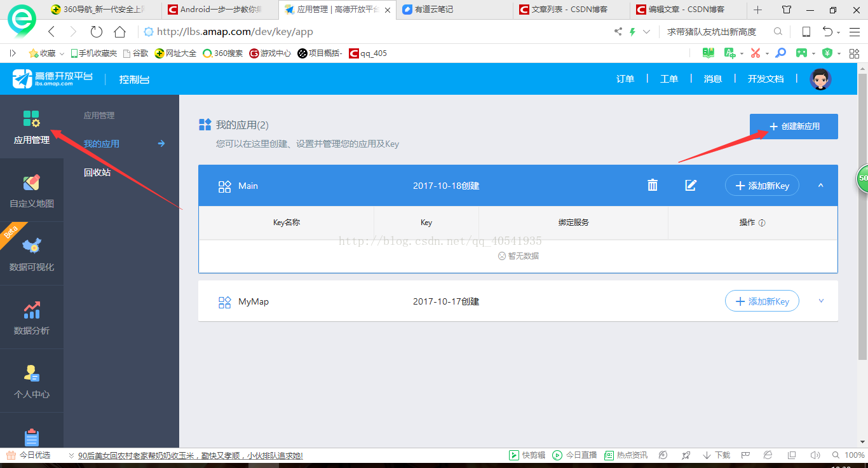Switch to 360导航 browser tab
Screen dimensions: 868x468
point(103,10)
